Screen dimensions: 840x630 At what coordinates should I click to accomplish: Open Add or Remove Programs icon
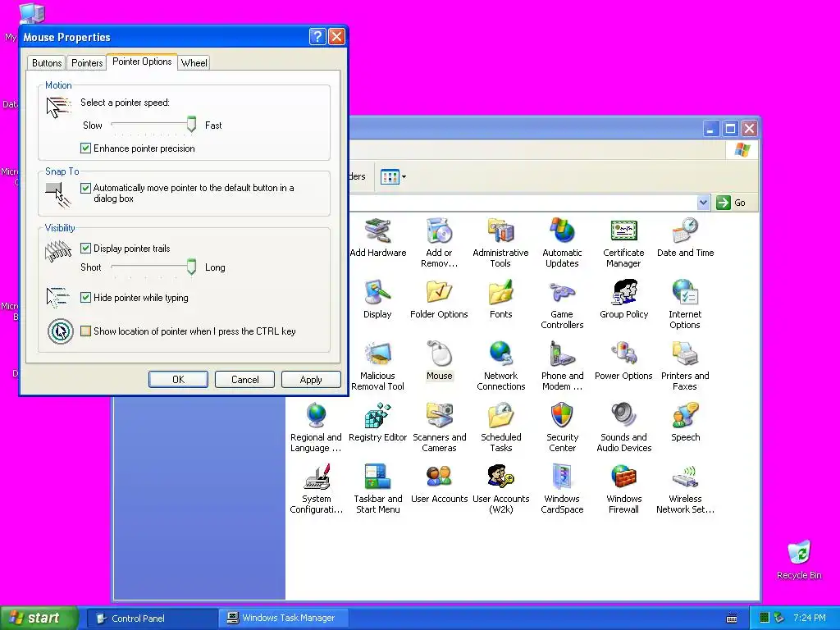click(440, 243)
